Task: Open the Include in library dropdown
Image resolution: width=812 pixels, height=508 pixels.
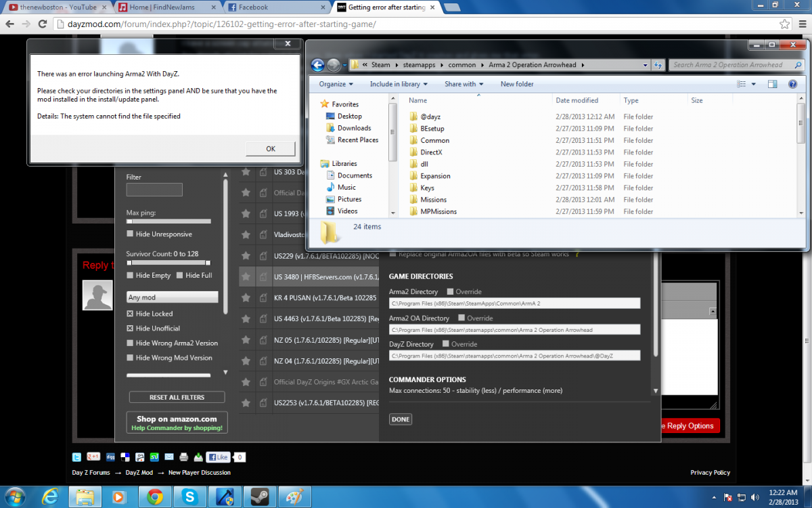Action: coord(399,84)
